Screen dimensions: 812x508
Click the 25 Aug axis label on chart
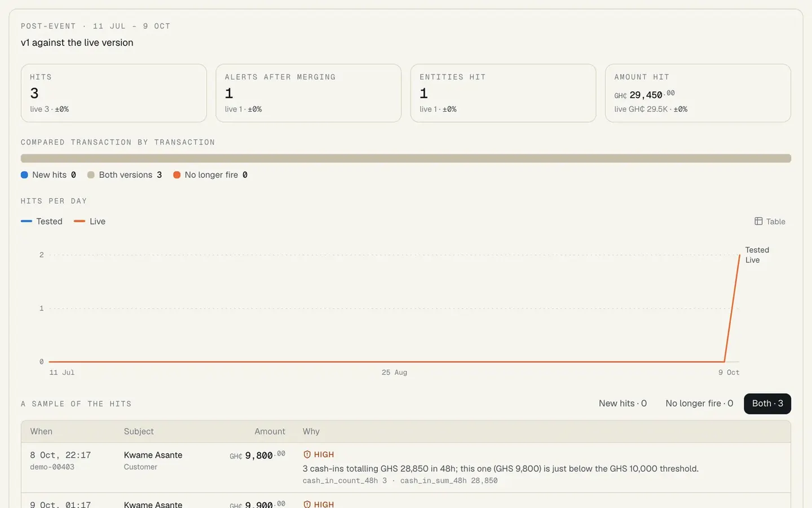(394, 373)
